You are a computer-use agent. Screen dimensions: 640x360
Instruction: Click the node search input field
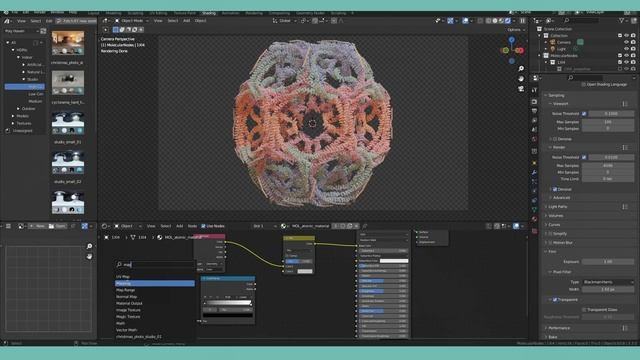coord(155,264)
